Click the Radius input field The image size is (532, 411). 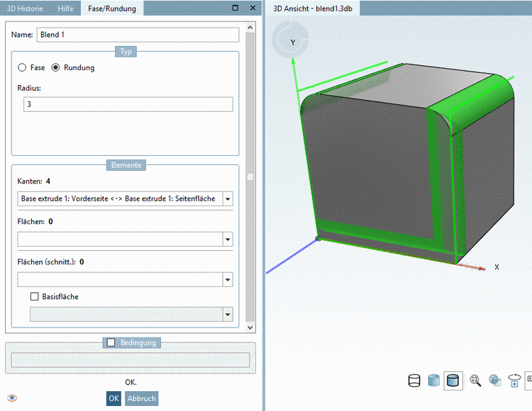pos(128,104)
